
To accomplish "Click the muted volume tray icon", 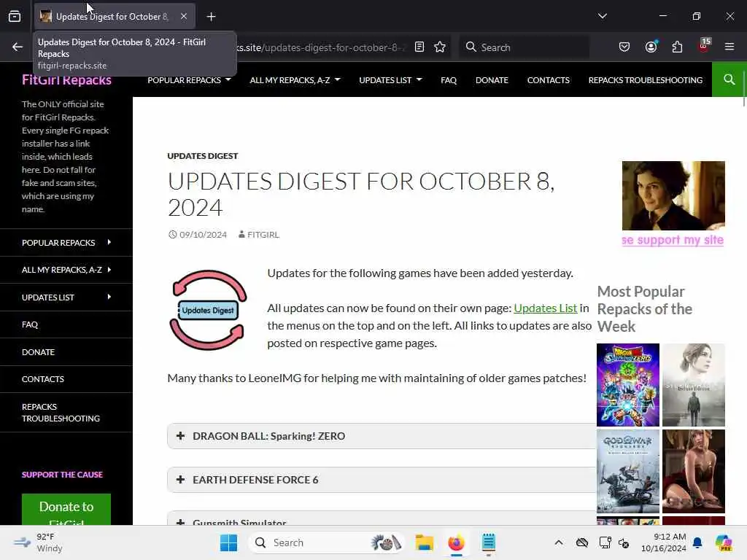I will pyautogui.click(x=624, y=542).
